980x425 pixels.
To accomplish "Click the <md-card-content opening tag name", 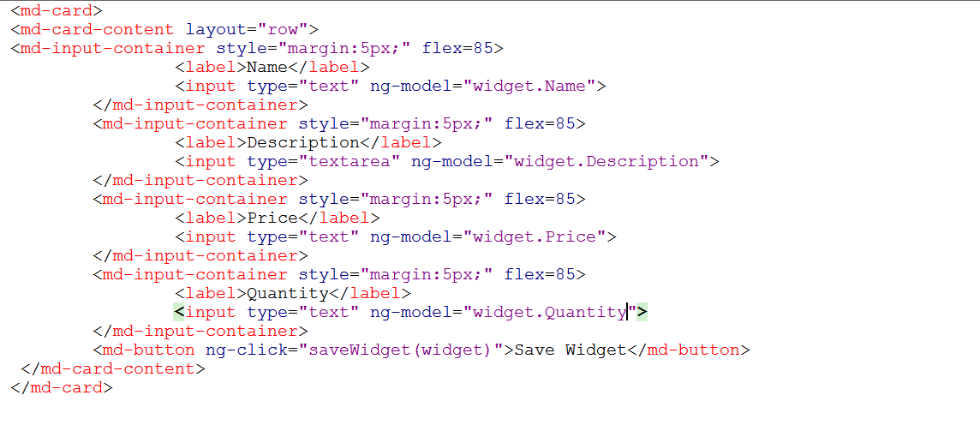I will tap(92, 29).
